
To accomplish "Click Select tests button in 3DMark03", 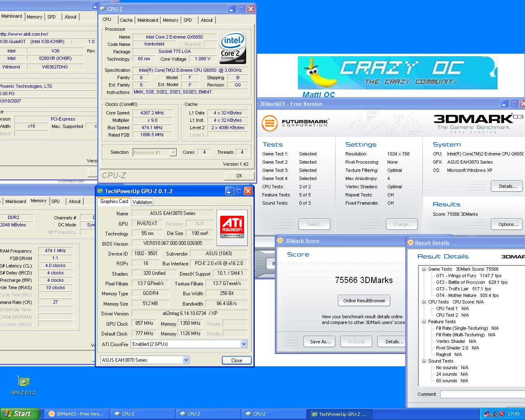I will point(315,224).
